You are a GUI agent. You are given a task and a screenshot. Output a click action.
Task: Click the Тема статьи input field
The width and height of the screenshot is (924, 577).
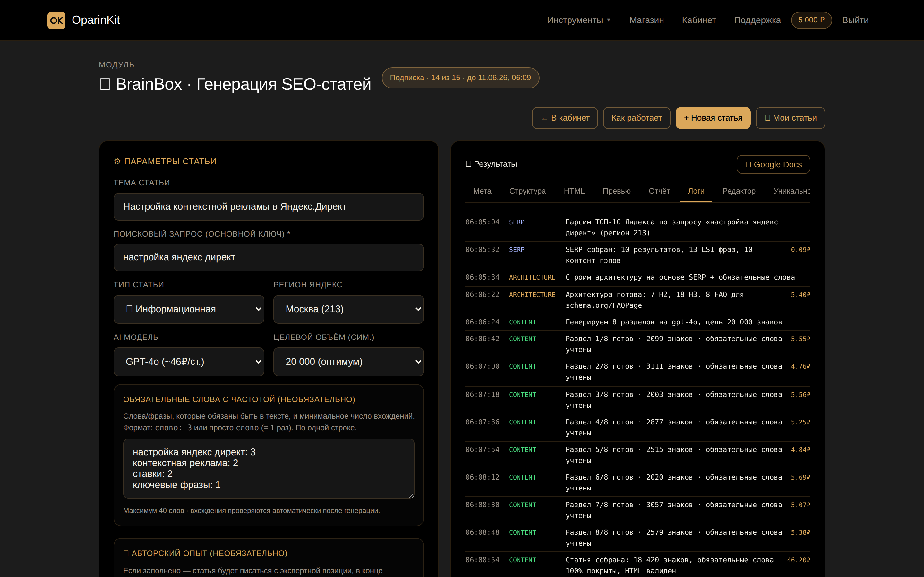click(269, 207)
